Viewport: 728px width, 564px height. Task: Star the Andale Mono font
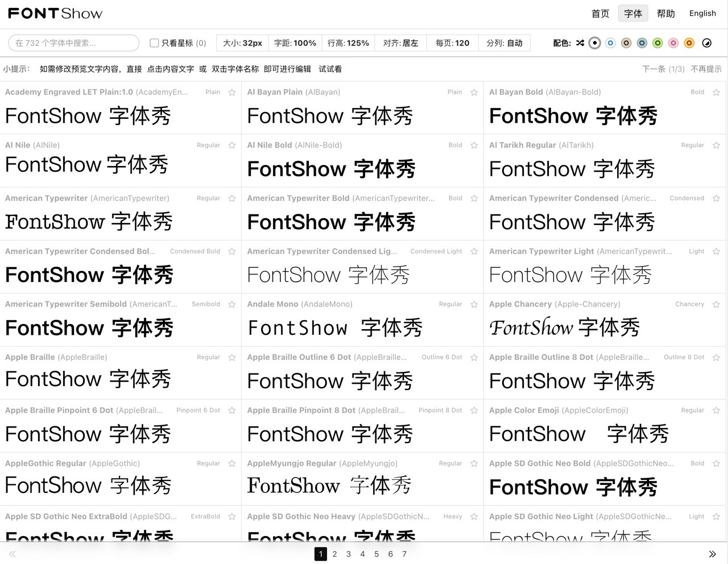[474, 304]
